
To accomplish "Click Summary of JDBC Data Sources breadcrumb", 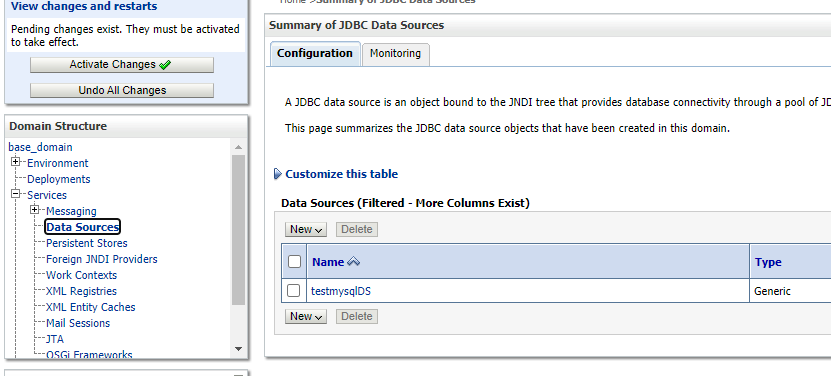I will click(x=396, y=2).
